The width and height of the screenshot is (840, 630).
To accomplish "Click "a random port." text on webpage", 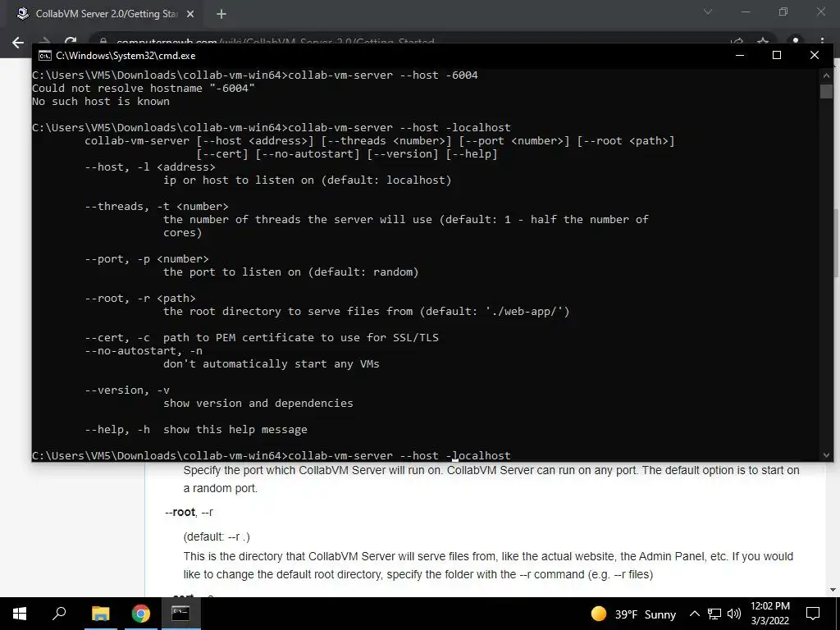I will point(220,489).
